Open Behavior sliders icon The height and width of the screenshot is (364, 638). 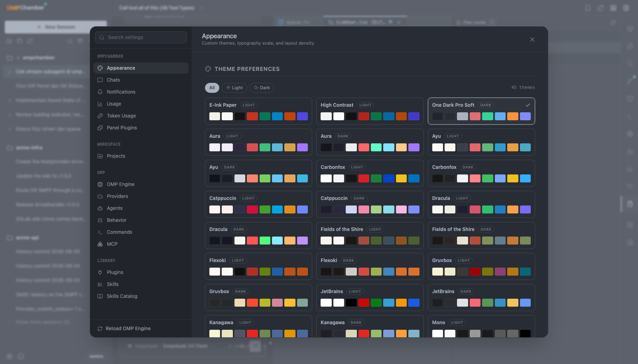pyautogui.click(x=100, y=220)
